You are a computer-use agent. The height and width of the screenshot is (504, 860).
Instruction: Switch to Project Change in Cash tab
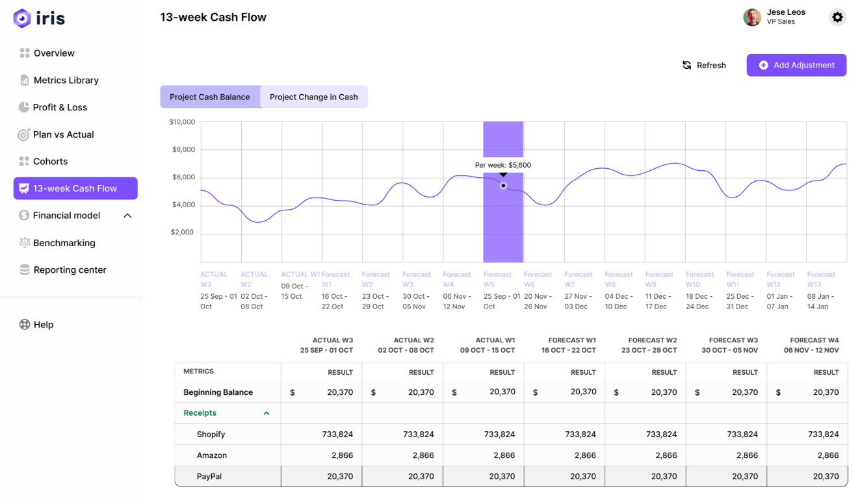[x=314, y=97]
